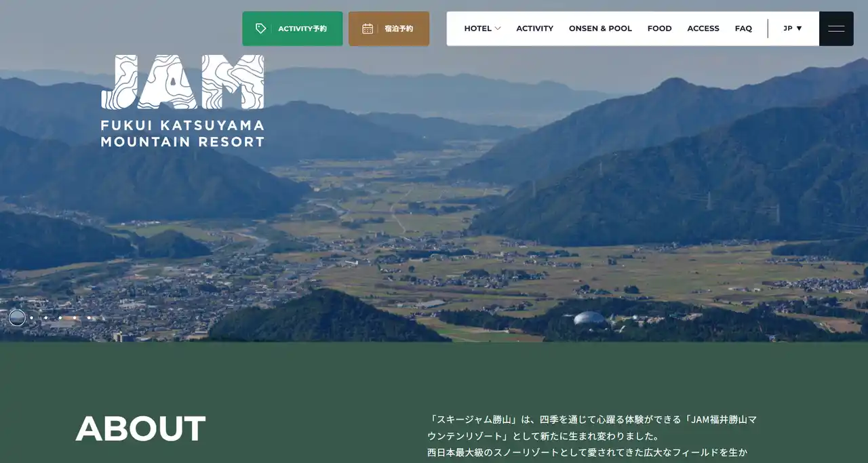Select the large active first slide indicator

click(17, 317)
